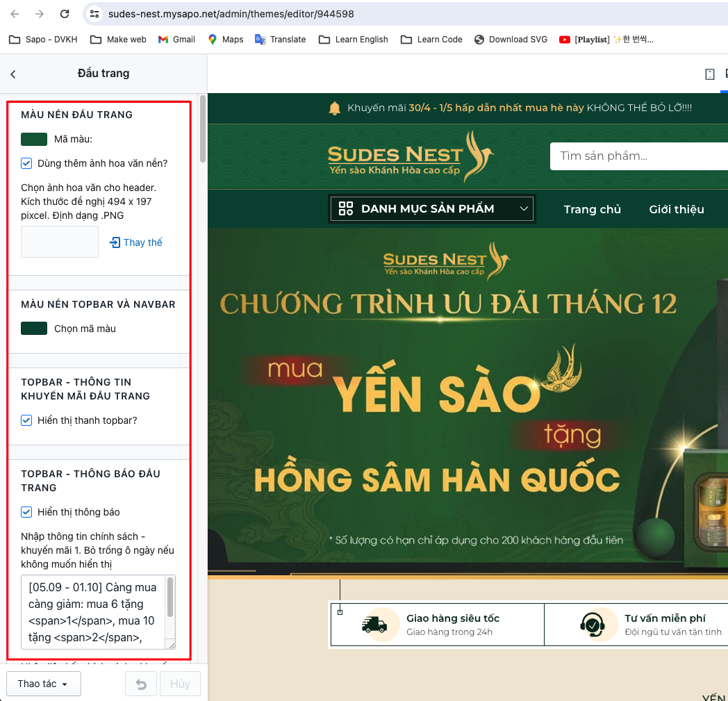This screenshot has width=728, height=701.
Task: Click the mobile preview device icon
Action: pyautogui.click(x=709, y=74)
